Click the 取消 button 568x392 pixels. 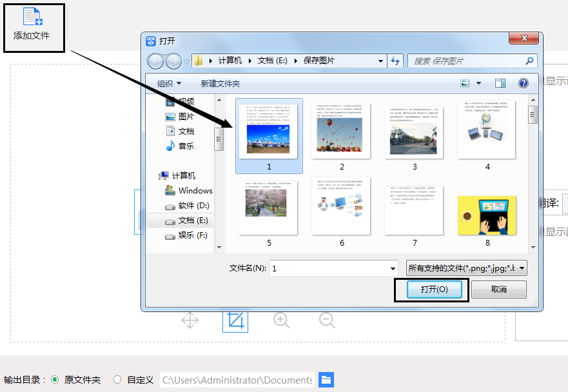pyautogui.click(x=498, y=289)
